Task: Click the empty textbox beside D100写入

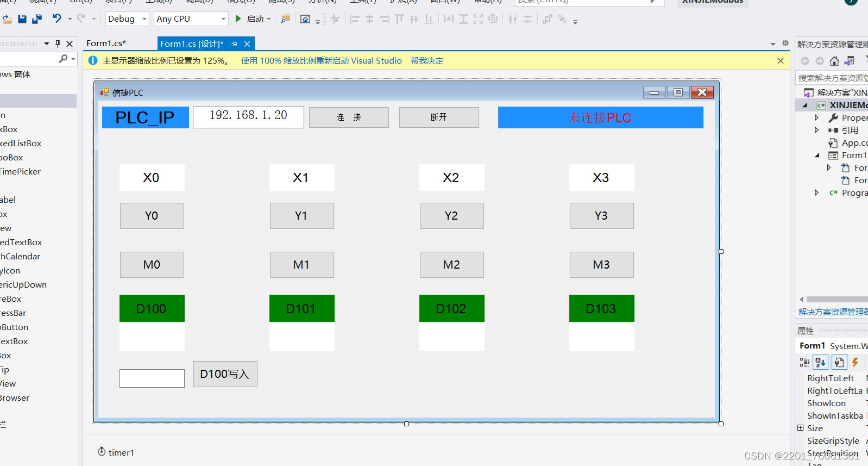Action: click(152, 378)
